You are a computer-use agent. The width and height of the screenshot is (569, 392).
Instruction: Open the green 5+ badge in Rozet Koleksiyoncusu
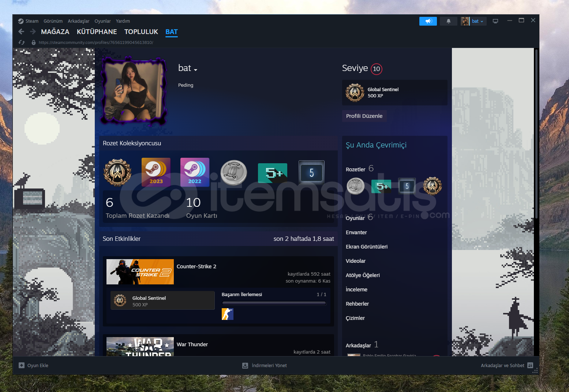point(273,173)
